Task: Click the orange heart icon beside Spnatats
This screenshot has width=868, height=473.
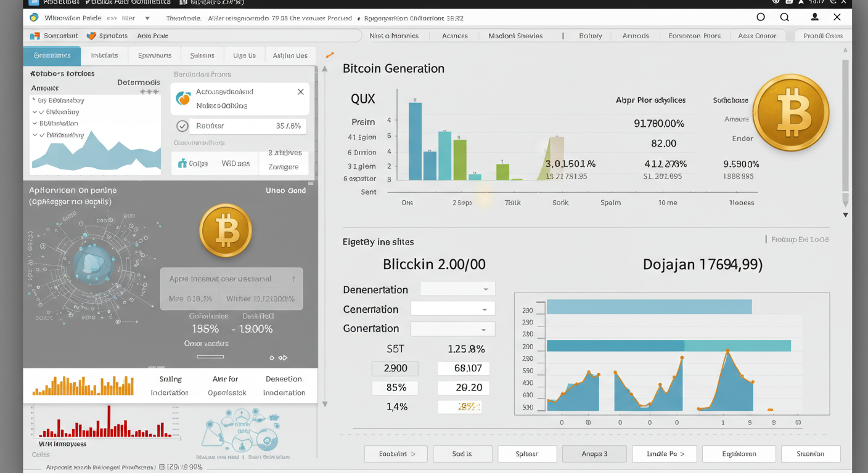Action: click(91, 36)
